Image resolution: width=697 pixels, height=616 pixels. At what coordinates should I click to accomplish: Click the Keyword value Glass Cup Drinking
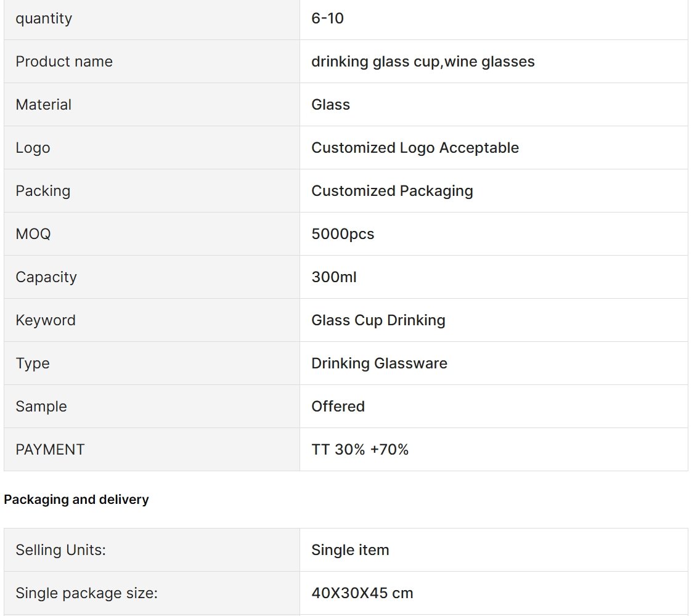[x=378, y=320]
